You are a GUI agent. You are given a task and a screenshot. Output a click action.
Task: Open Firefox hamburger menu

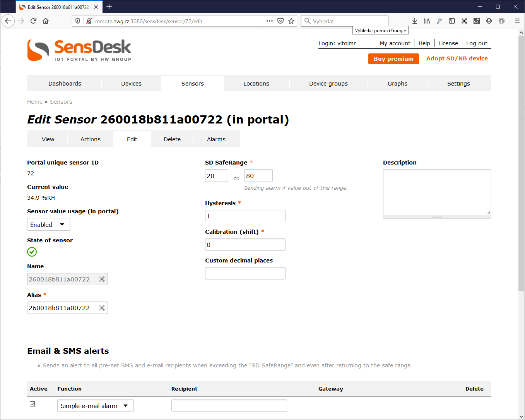click(x=517, y=21)
